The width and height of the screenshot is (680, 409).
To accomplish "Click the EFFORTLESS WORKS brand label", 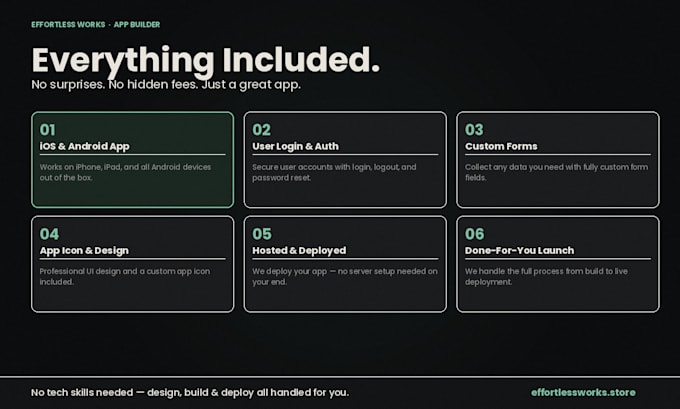I will click(68, 25).
